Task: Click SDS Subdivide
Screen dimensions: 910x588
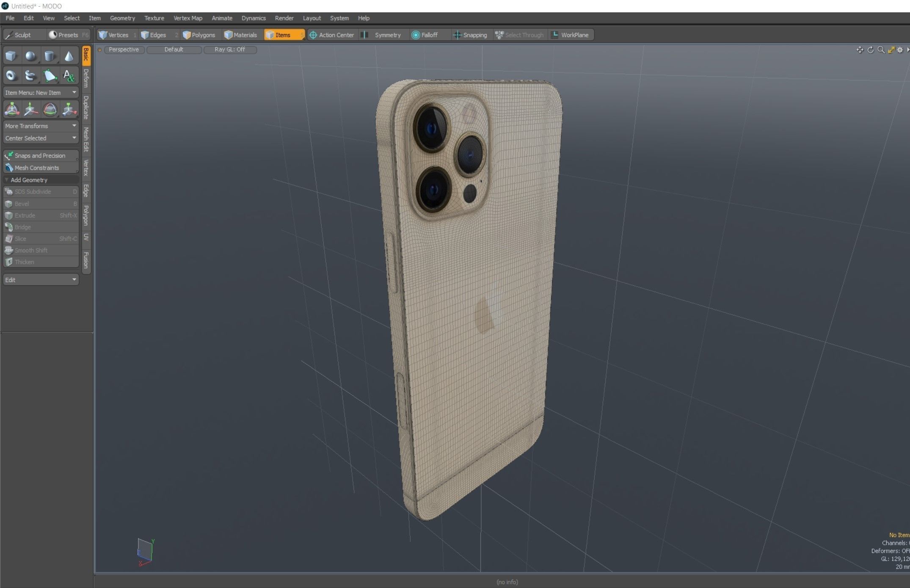Action: (x=41, y=192)
